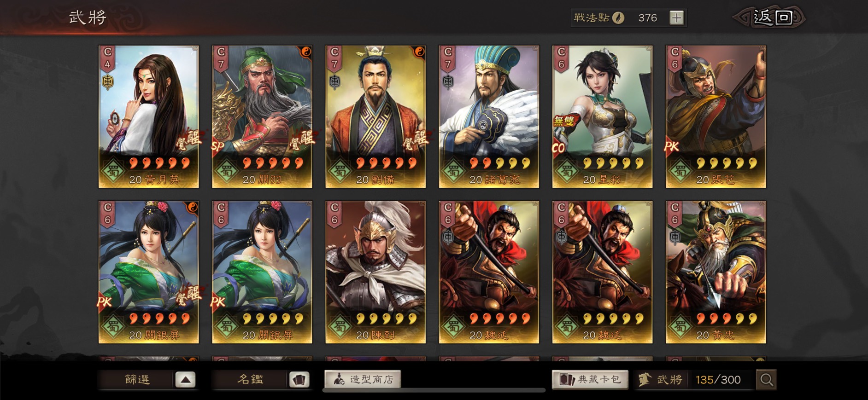
Task: Open the magnifier search icon
Action: pos(766,380)
